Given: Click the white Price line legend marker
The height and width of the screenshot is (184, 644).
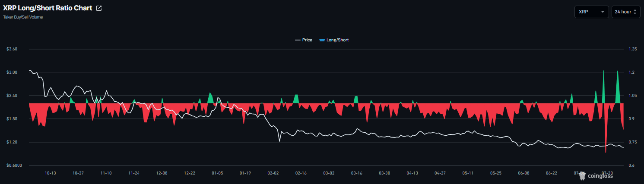Looking at the screenshot, I should click(x=298, y=40).
